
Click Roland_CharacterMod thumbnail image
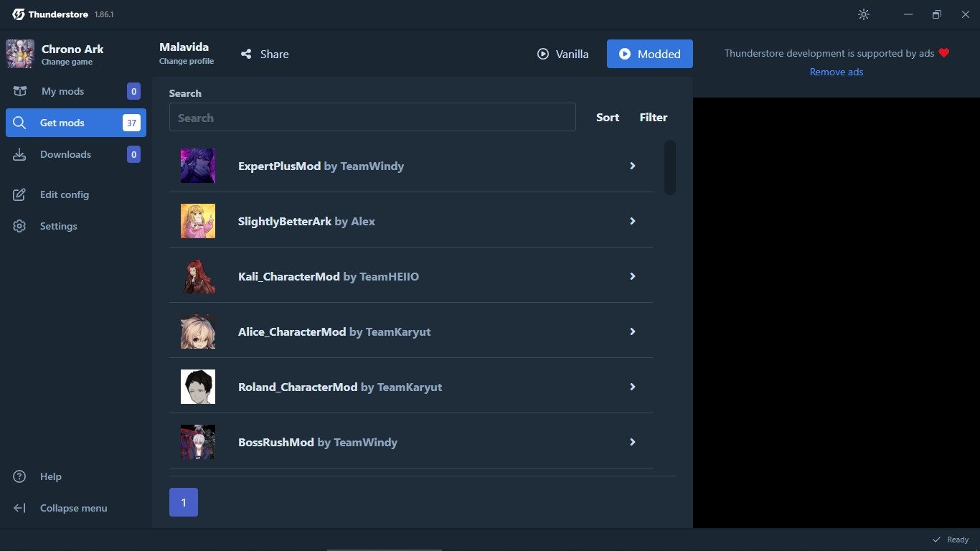(x=198, y=387)
